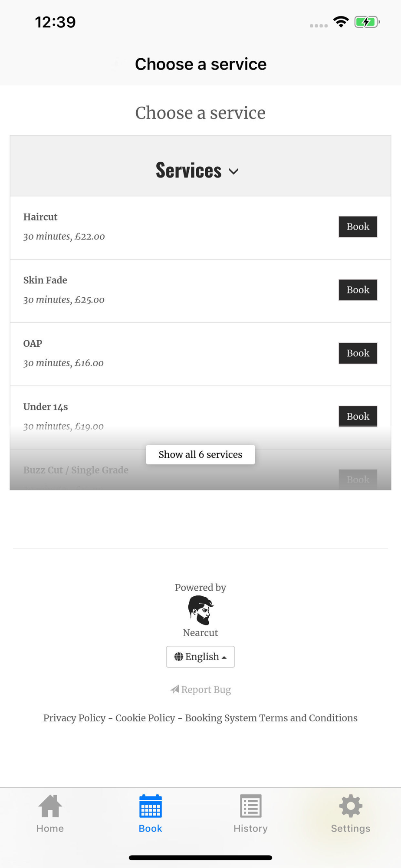
Task: Tap the Book calendar icon
Action: [150, 806]
